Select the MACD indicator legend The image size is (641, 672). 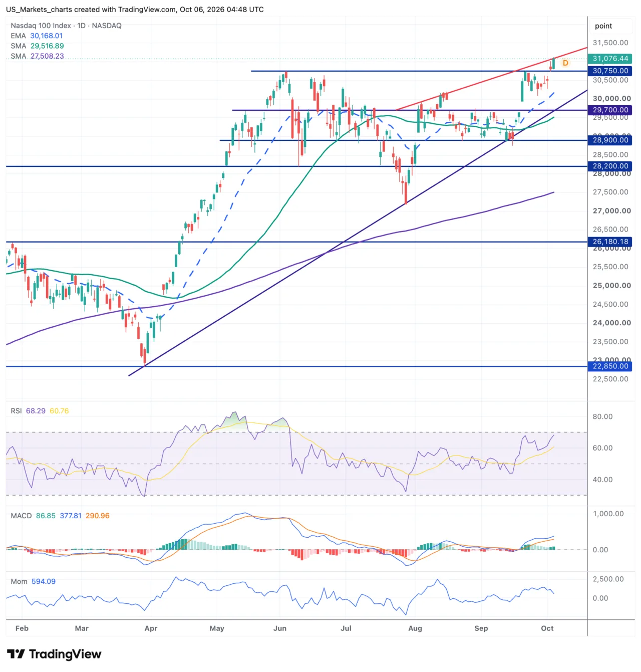pos(60,516)
